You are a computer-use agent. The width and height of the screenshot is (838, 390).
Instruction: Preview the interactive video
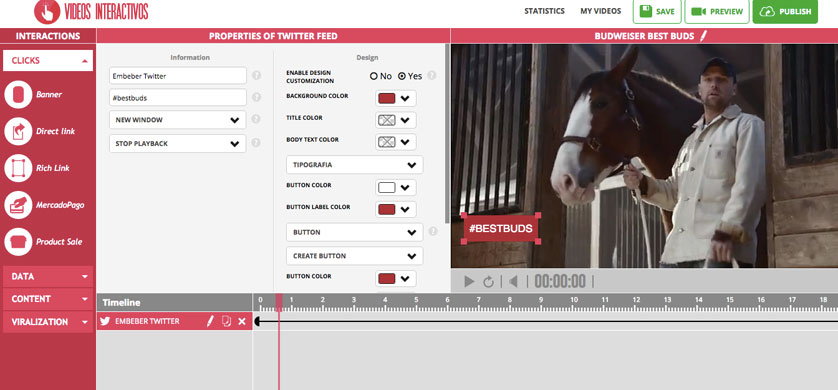pos(717,12)
